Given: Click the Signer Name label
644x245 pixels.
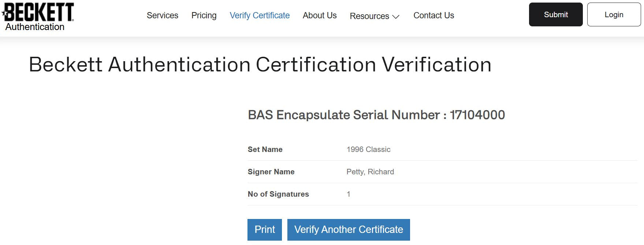Looking at the screenshot, I should (271, 172).
